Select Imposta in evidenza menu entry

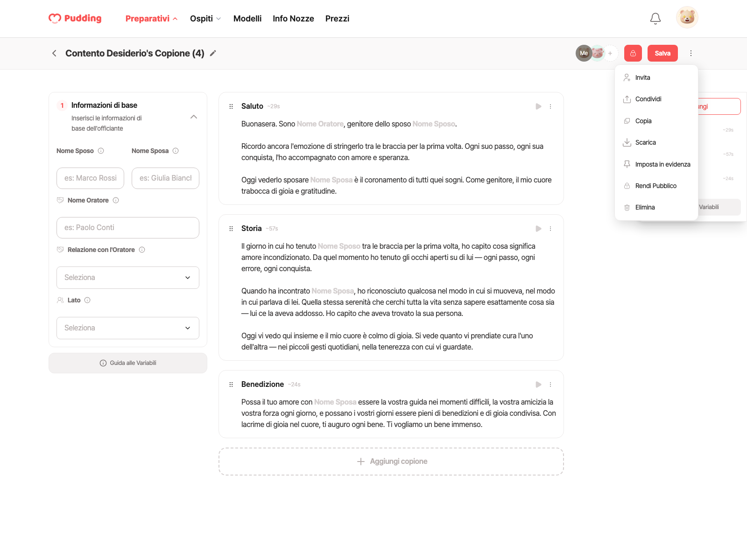pos(656,164)
